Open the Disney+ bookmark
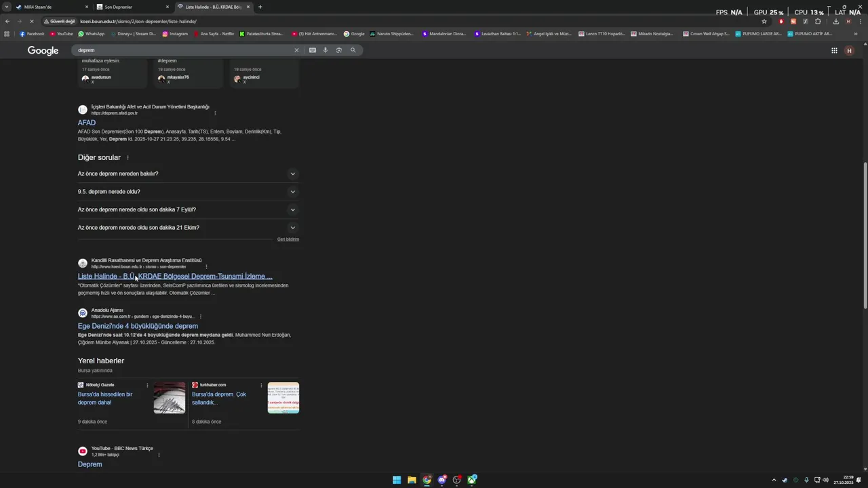868x488 pixels. pyautogui.click(x=133, y=33)
